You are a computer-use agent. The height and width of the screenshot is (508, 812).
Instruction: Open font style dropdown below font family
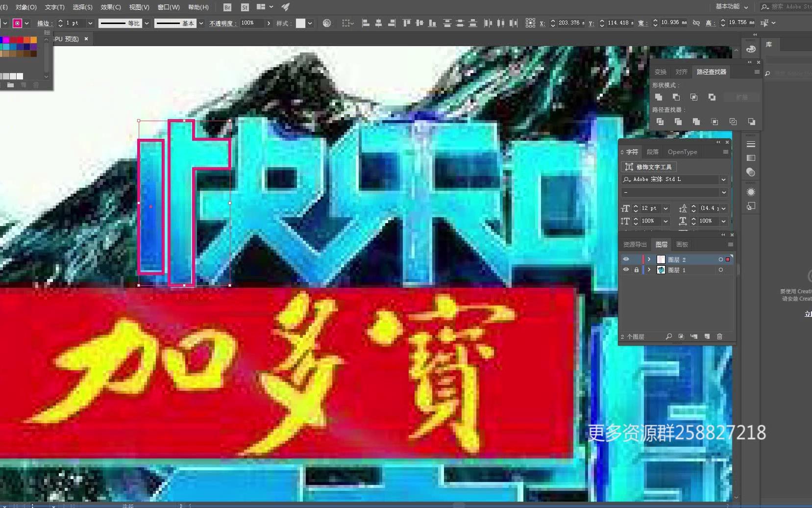coord(723,192)
